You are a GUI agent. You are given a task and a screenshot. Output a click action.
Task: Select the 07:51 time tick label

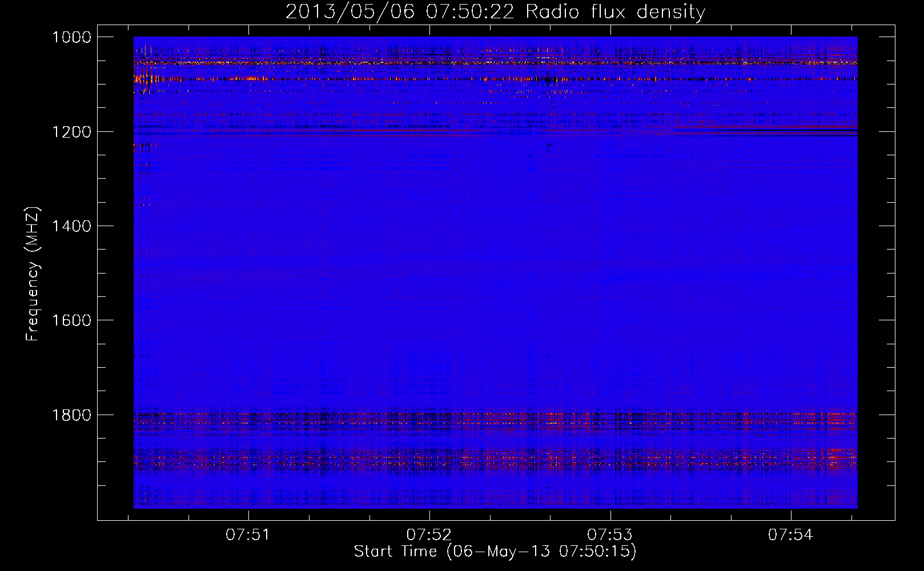pos(248,535)
